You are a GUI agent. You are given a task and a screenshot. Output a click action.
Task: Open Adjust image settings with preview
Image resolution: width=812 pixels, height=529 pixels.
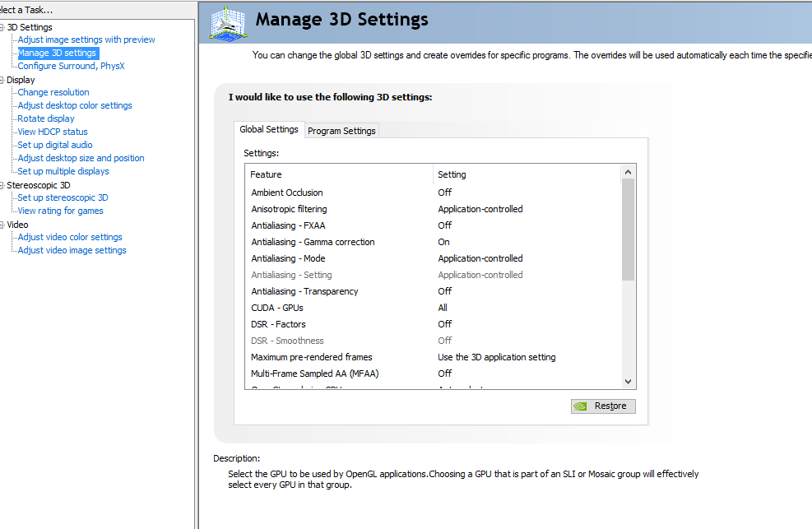coord(86,39)
